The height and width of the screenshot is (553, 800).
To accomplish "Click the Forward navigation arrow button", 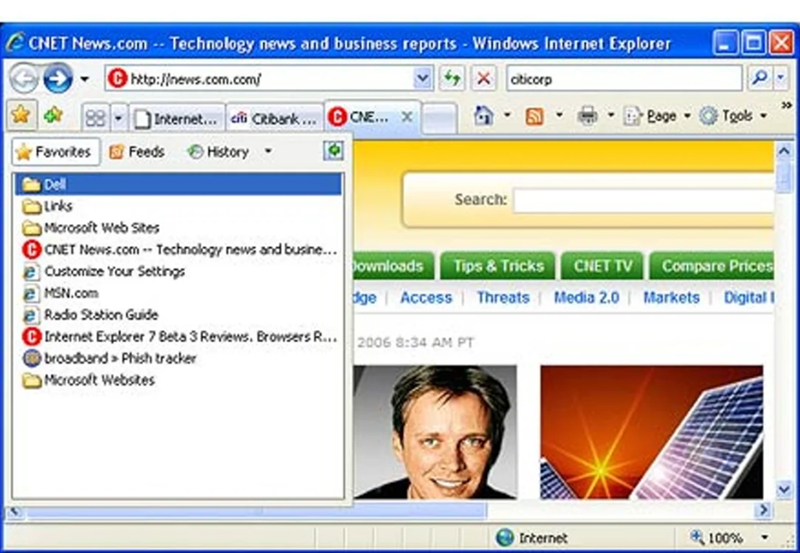I will pos(58,79).
